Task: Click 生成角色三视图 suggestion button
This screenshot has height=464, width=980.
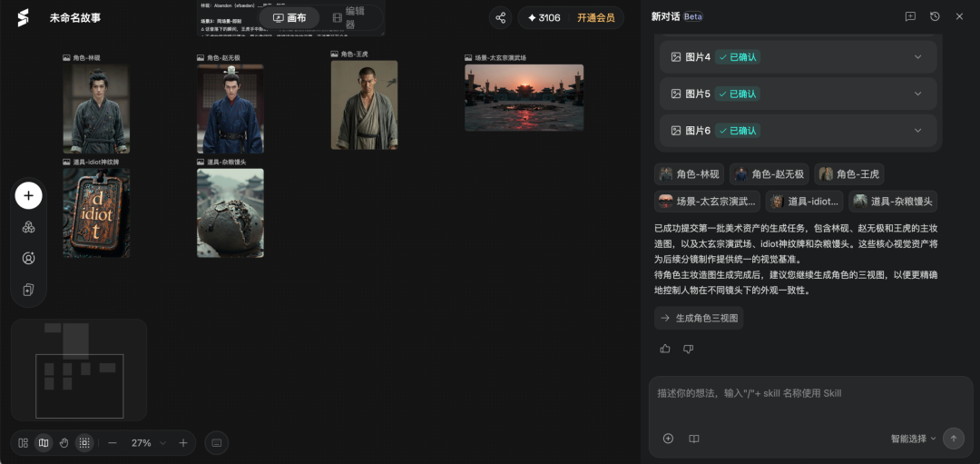Action: point(699,318)
